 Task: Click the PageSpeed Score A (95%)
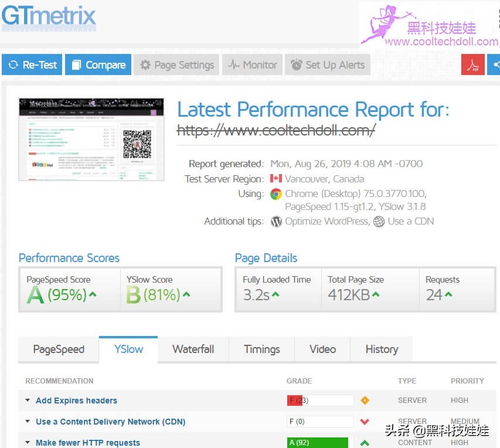click(x=57, y=295)
